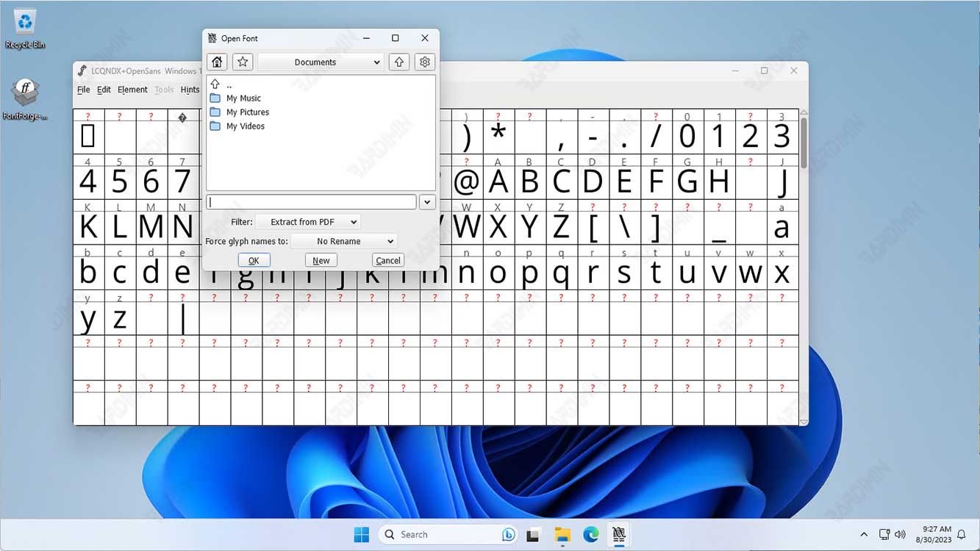Open File Explorer from the taskbar
This screenshot has width=980, height=551.
point(562,534)
